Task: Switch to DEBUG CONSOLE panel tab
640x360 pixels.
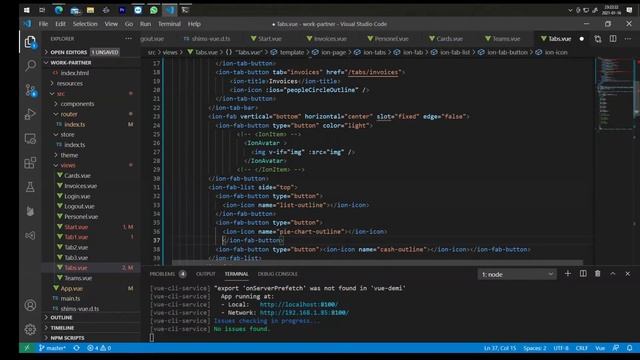Action: pos(278,274)
